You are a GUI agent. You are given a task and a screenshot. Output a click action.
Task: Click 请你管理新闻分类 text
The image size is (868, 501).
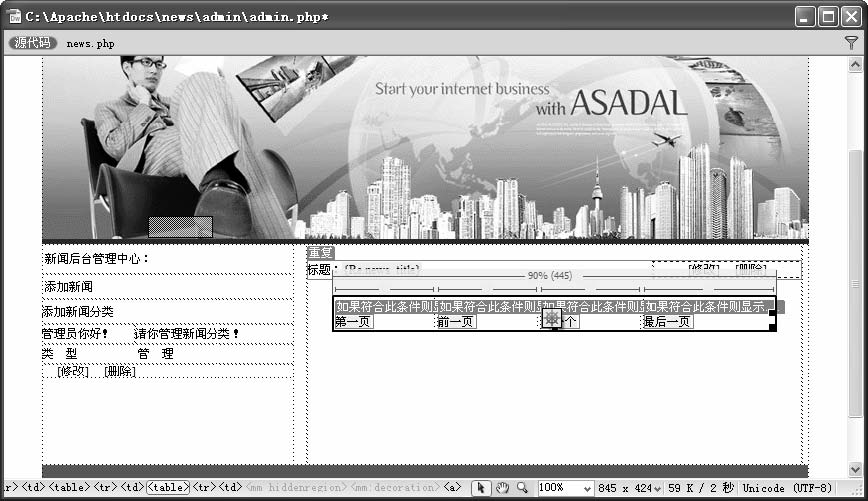tap(186, 334)
